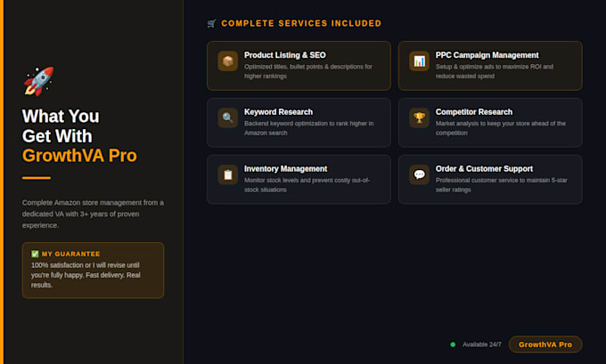Select the Inventory Management title

[x=285, y=169]
